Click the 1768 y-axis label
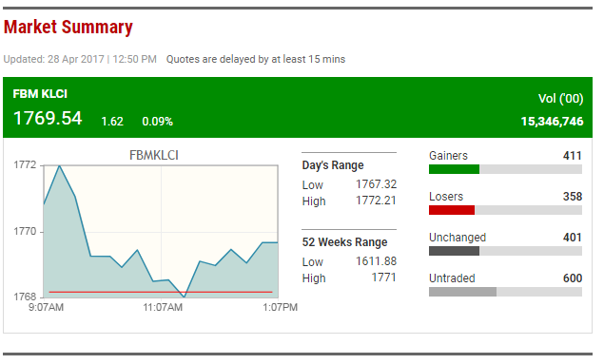 coord(25,297)
